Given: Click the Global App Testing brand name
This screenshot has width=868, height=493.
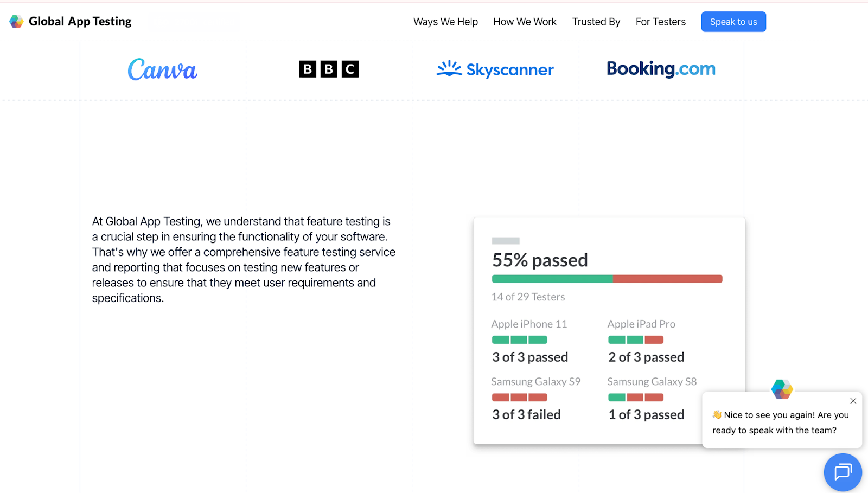Looking at the screenshot, I should pos(80,22).
